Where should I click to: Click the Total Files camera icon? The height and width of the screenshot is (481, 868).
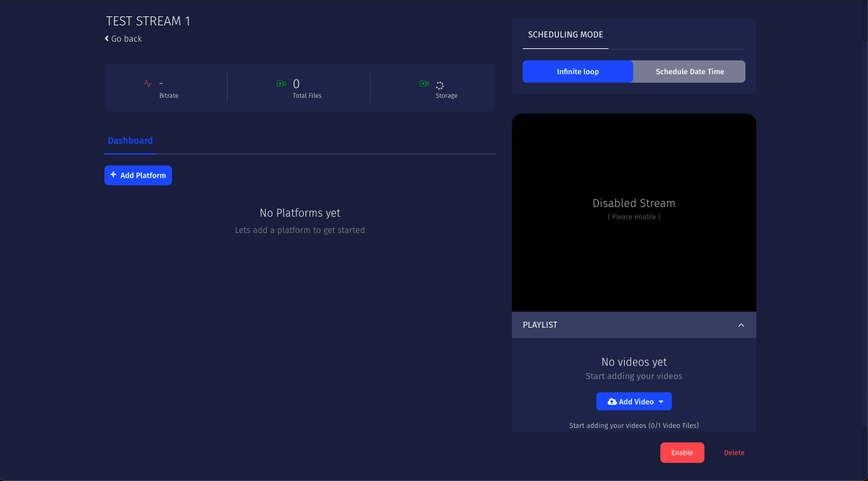[x=281, y=84]
